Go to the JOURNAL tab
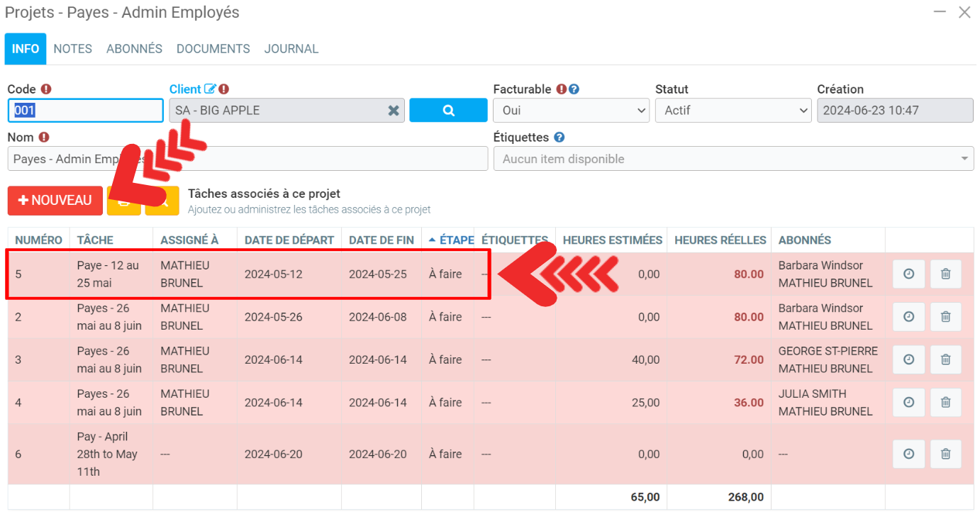Viewport: 980px width, 514px height. coord(291,49)
